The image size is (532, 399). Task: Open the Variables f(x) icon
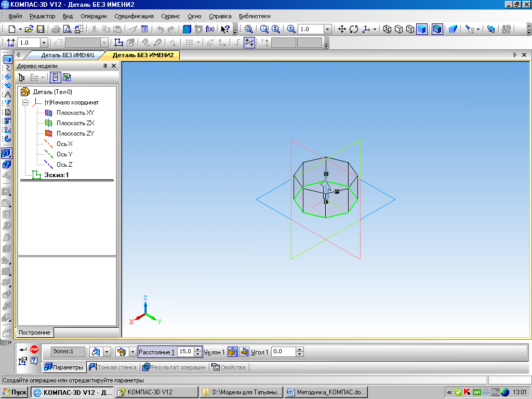tap(210, 29)
